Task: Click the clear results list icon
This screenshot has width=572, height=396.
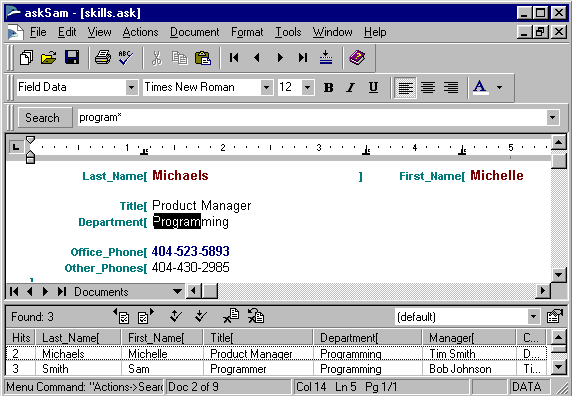Action: [x=256, y=317]
